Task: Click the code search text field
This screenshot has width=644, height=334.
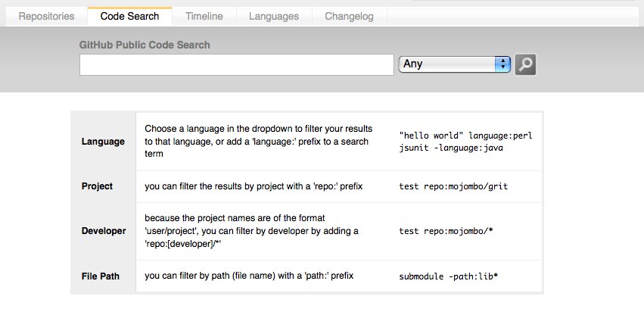Action: (236, 65)
